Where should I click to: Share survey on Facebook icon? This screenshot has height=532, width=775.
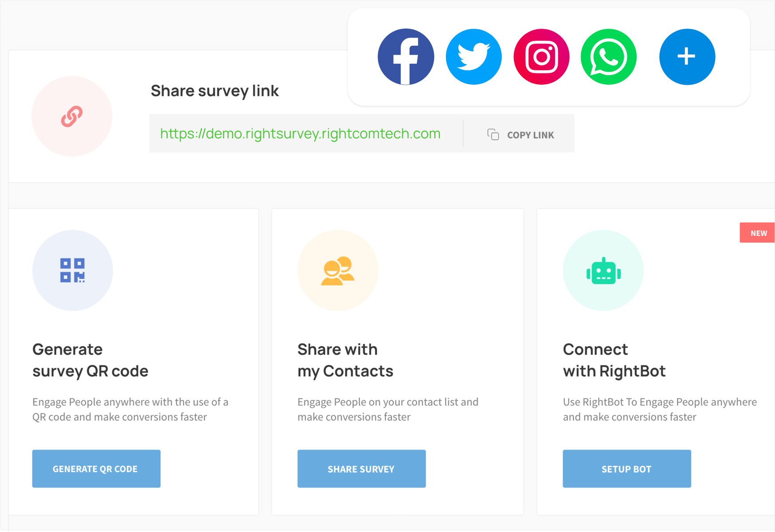coord(405,57)
